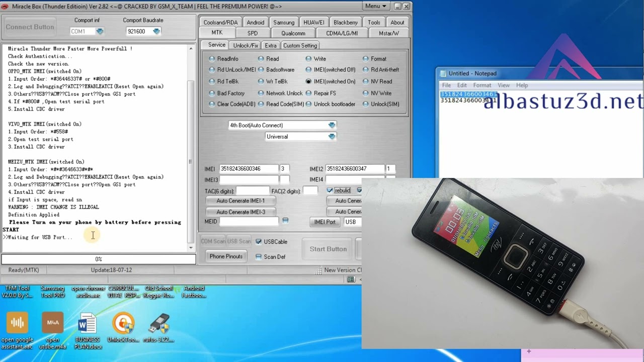Click the log panel vertical scrollbar

tap(191, 147)
